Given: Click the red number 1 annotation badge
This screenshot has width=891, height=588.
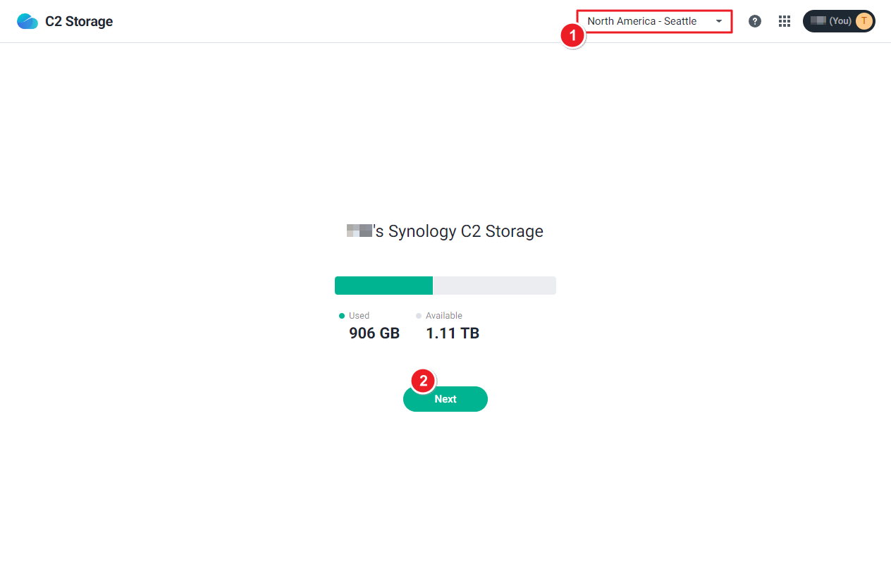Looking at the screenshot, I should 572,35.
